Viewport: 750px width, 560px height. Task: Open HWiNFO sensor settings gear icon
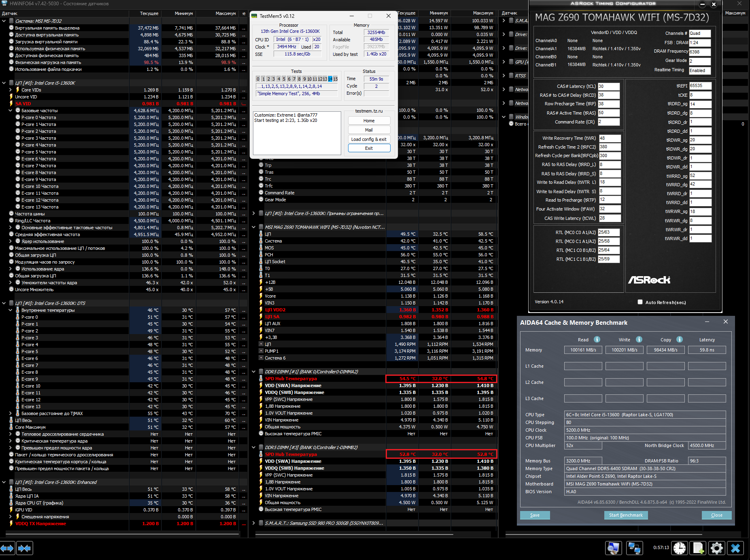(x=717, y=548)
